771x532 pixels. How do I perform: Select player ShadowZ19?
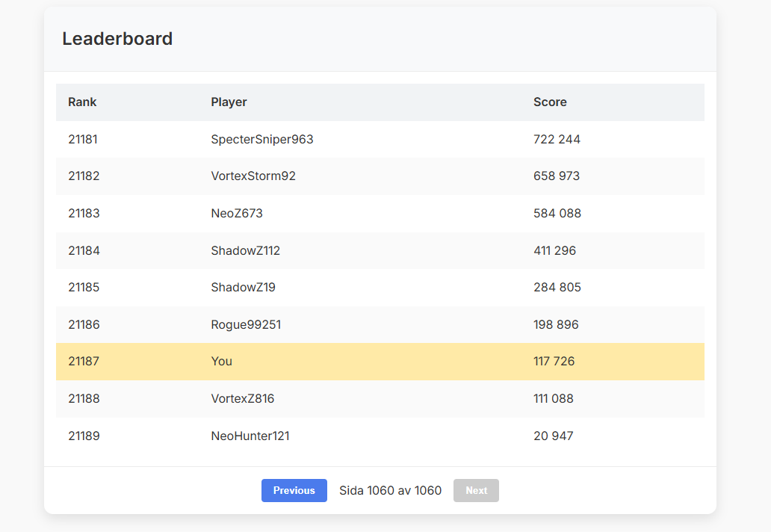[244, 287]
